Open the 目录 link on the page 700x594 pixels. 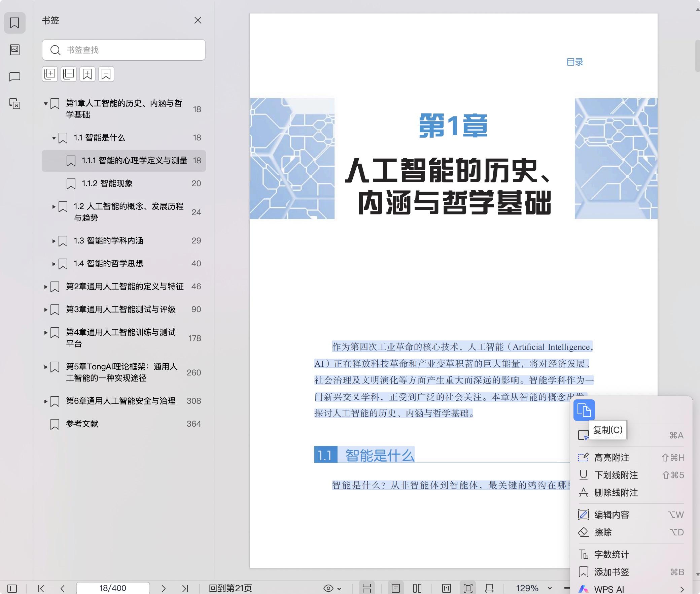[575, 62]
